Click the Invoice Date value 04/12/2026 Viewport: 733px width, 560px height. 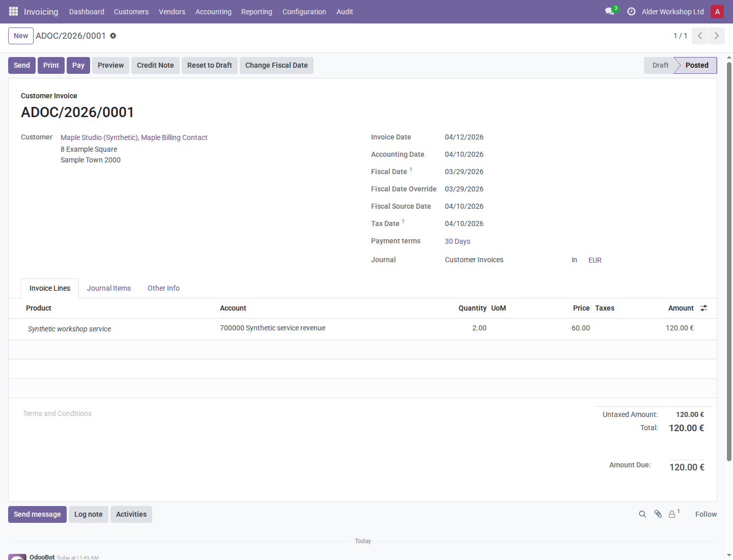coord(464,137)
